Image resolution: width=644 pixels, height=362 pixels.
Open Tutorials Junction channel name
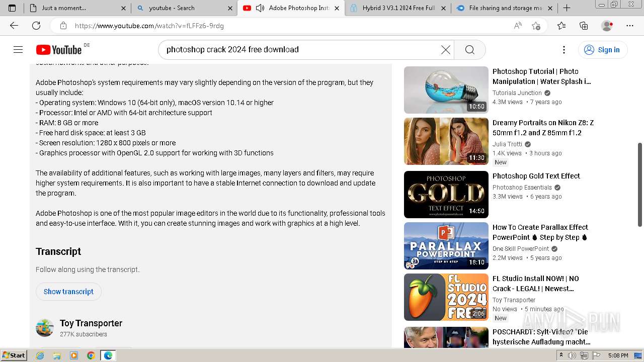tap(517, 93)
